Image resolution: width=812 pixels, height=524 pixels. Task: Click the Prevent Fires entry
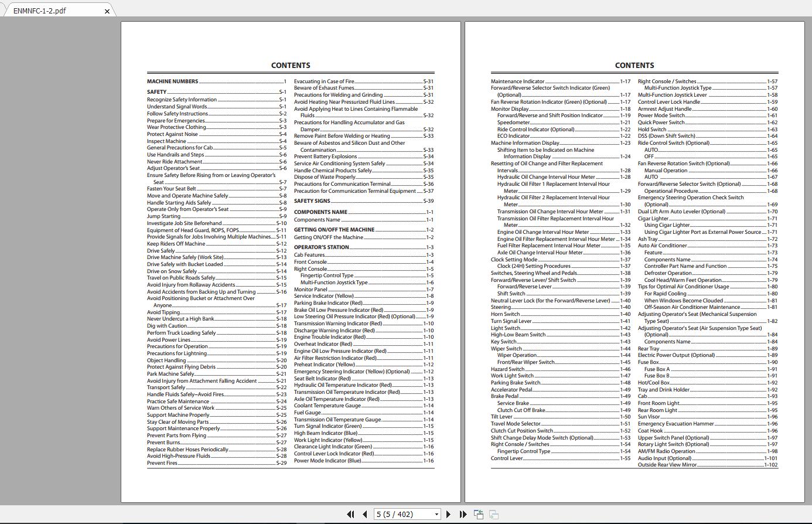(217, 463)
